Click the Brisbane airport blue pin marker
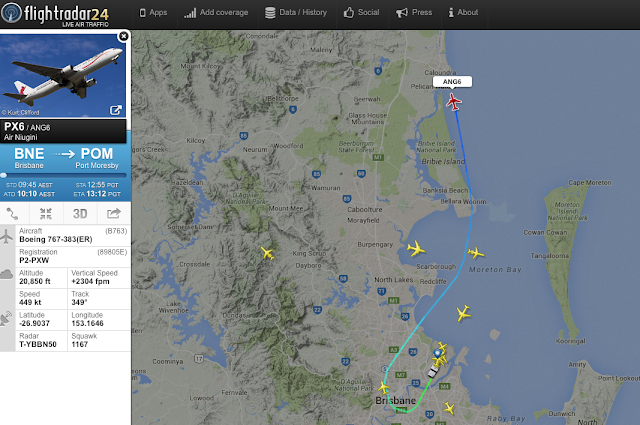Image resolution: width=640 pixels, height=425 pixels. (438, 354)
